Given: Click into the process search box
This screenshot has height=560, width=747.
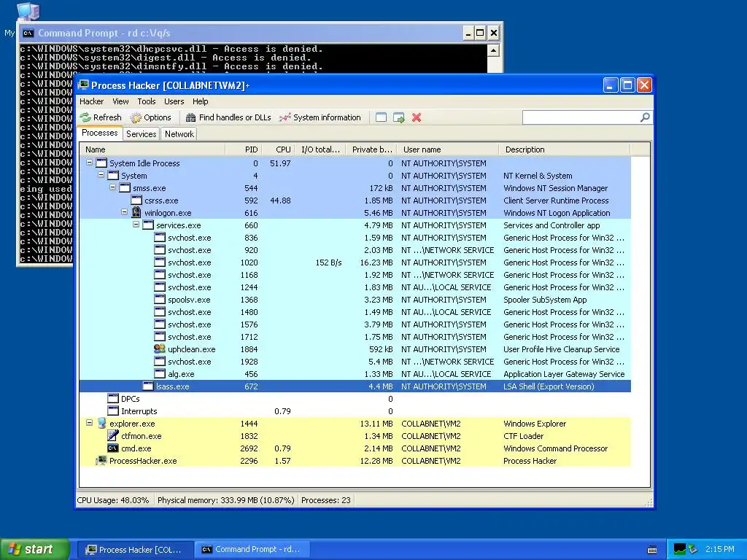Looking at the screenshot, I should click(581, 117).
